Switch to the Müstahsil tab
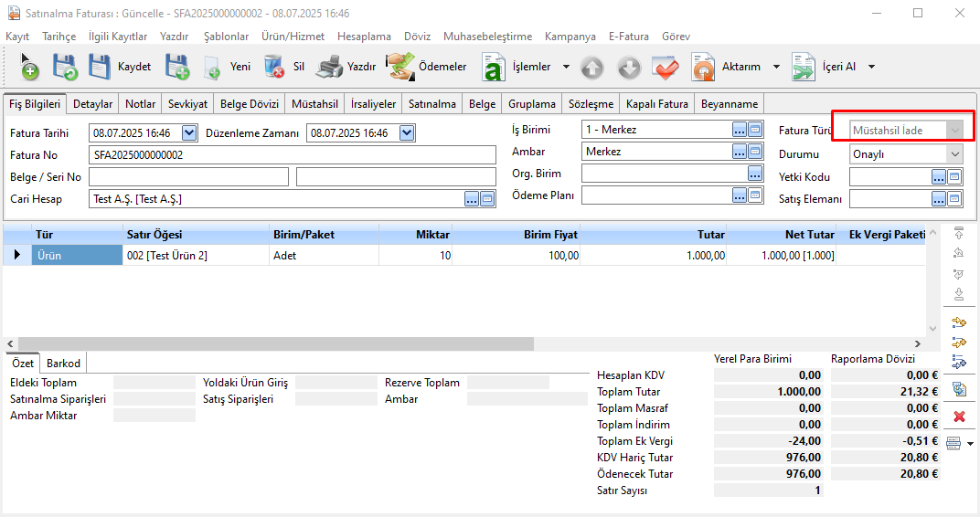 click(x=314, y=104)
